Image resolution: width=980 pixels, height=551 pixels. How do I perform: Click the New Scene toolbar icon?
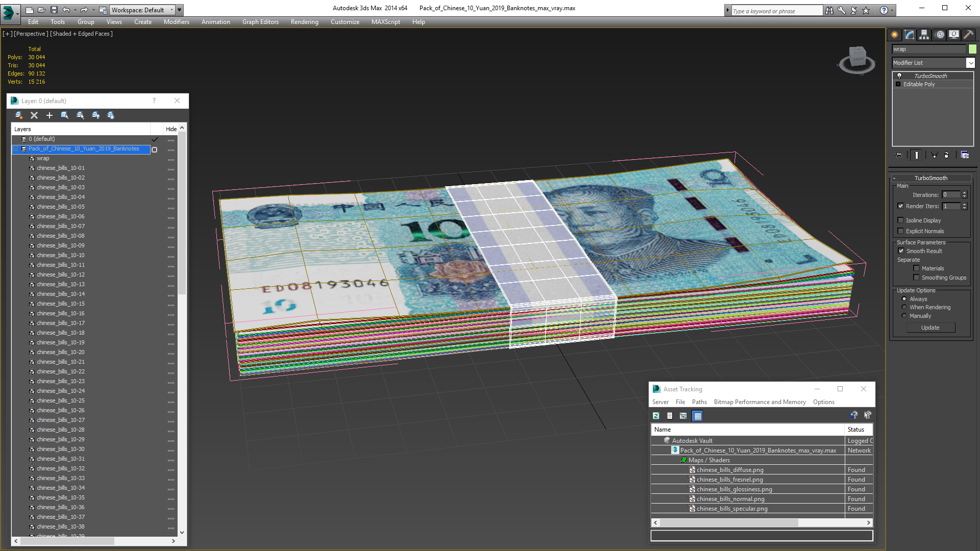pos(29,10)
